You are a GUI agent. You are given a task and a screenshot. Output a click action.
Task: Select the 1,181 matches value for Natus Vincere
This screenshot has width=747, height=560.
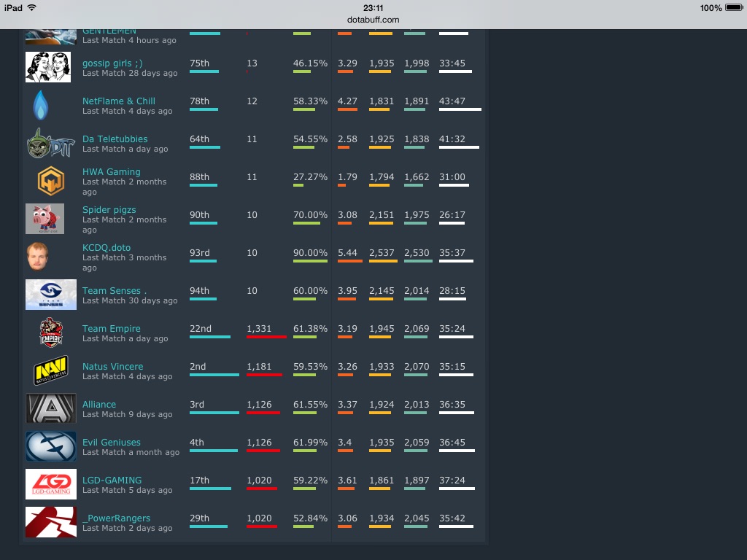(x=259, y=367)
